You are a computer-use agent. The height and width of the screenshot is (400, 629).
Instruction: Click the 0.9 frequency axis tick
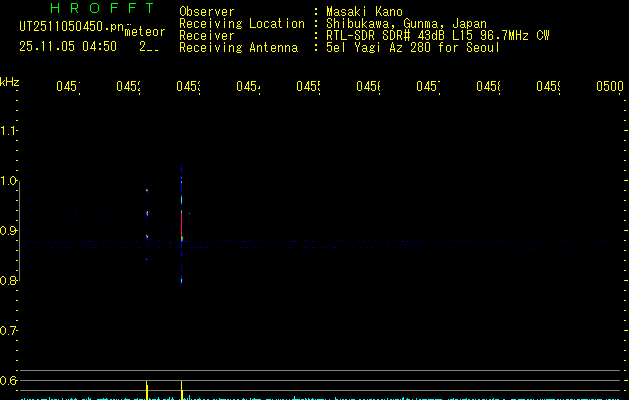click(x=9, y=231)
